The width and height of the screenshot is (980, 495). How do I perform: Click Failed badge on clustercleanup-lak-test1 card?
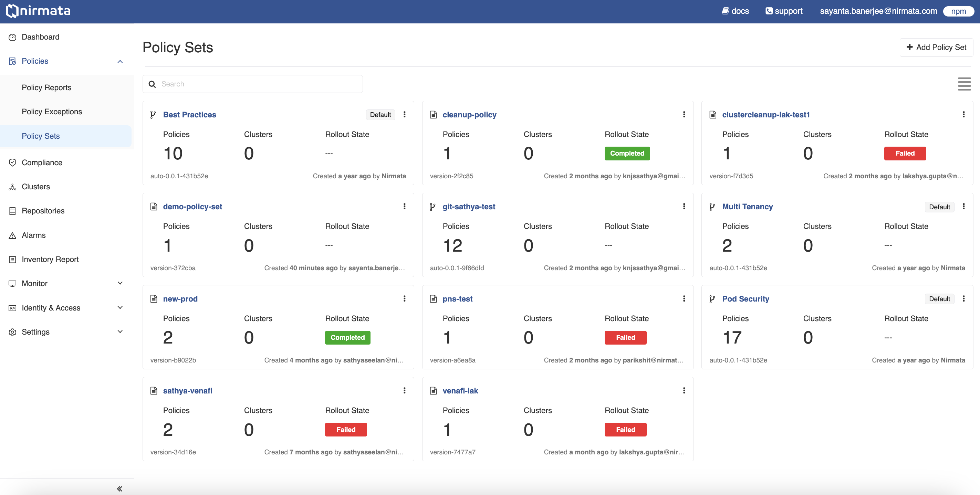pyautogui.click(x=905, y=153)
